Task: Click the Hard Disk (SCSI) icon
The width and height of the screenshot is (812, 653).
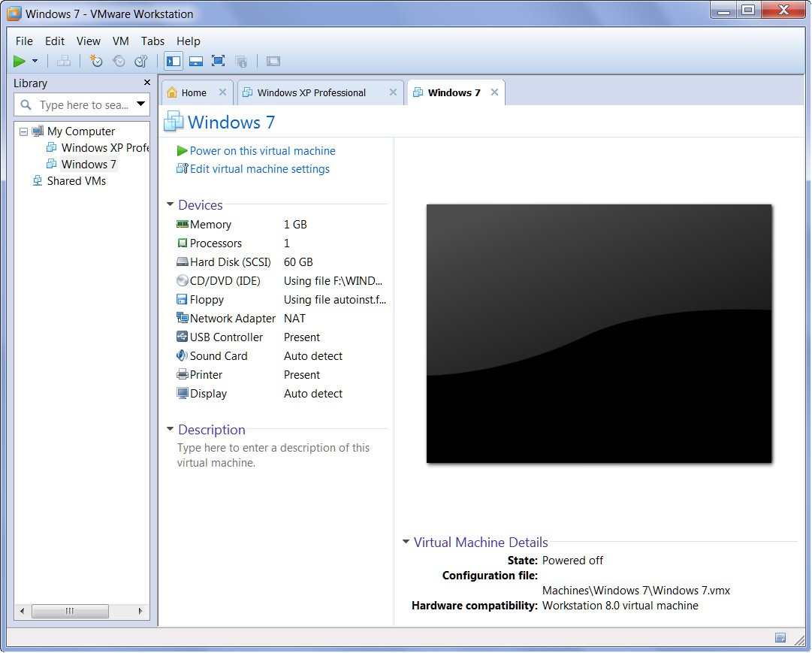Action: point(183,262)
